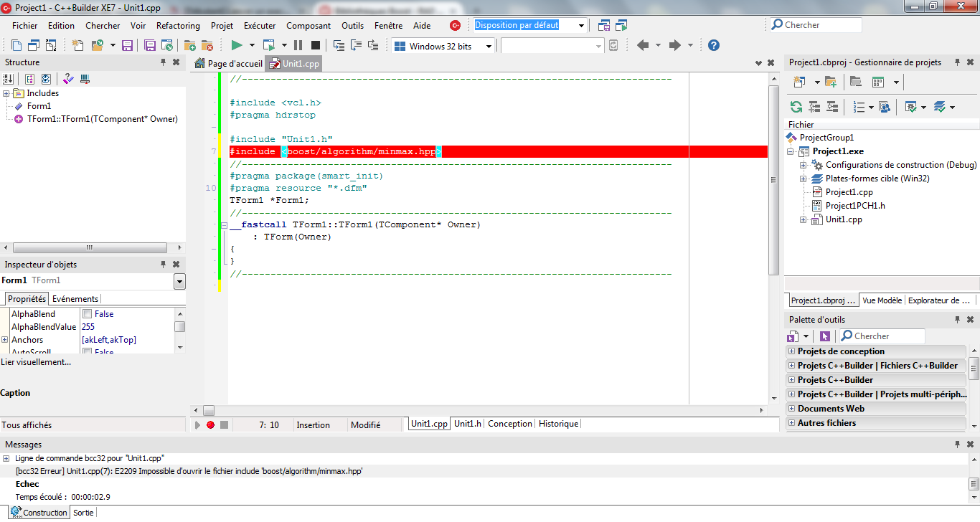The width and height of the screenshot is (980, 522).
Task: Open the Form1 TForm1 object selector dropdown
Action: pyautogui.click(x=179, y=282)
